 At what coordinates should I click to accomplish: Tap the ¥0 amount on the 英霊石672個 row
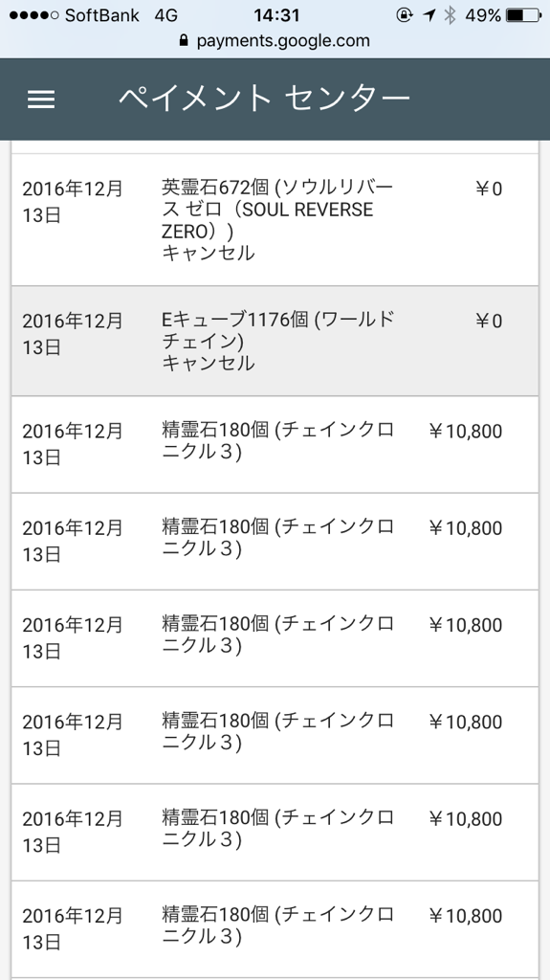coord(489,189)
